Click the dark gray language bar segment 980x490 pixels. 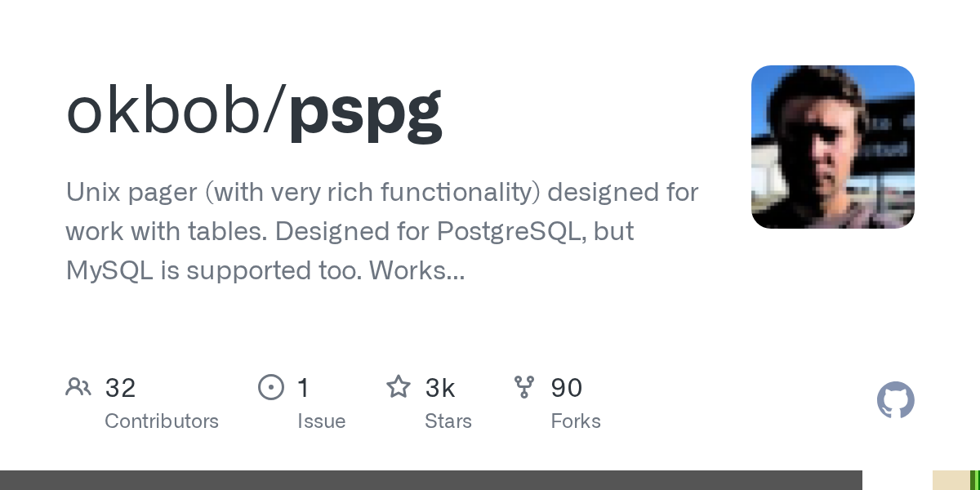(431, 480)
